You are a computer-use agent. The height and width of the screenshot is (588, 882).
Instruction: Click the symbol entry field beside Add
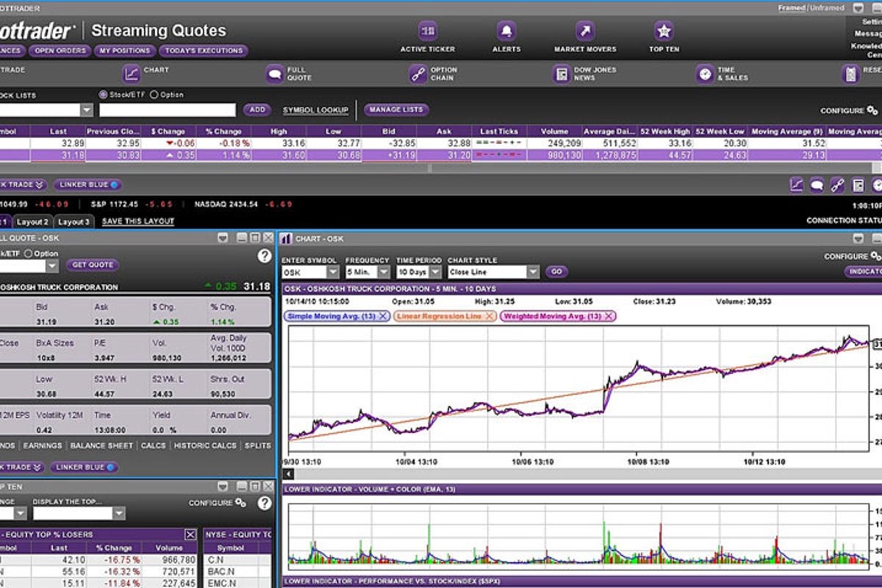pos(168,110)
